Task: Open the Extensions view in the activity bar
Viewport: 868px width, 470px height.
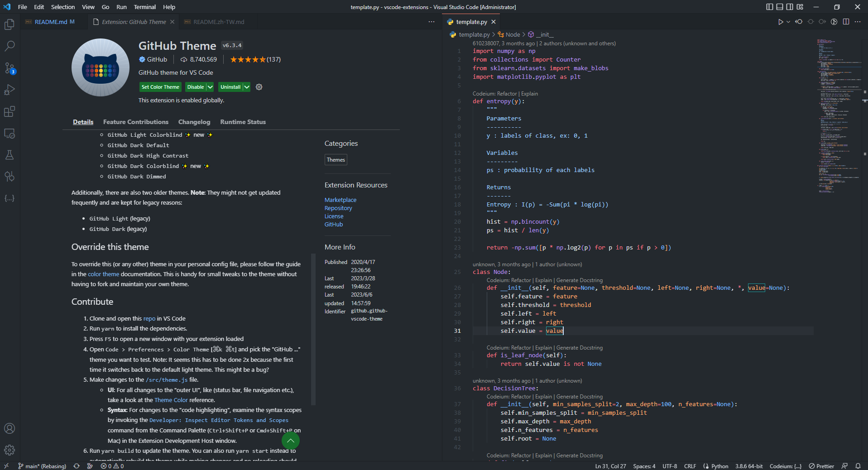Action: click(10, 111)
